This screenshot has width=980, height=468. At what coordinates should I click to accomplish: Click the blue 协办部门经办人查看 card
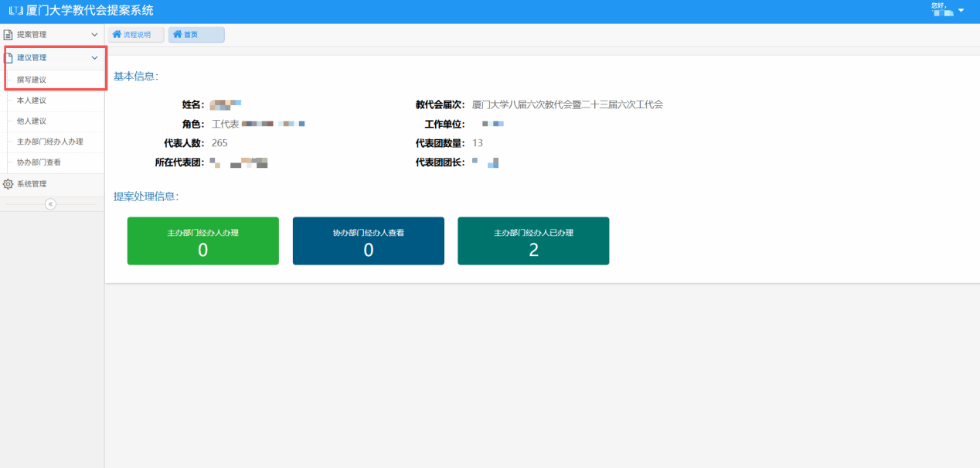pos(368,241)
